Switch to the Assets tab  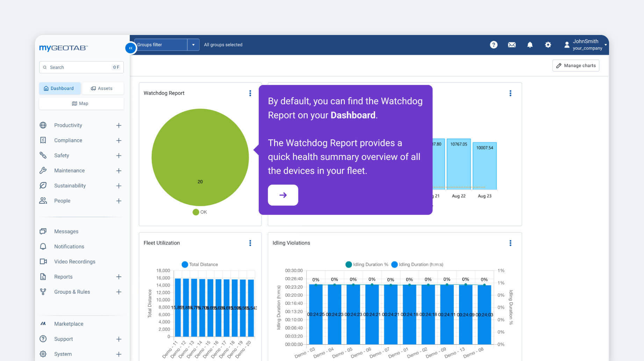(103, 88)
